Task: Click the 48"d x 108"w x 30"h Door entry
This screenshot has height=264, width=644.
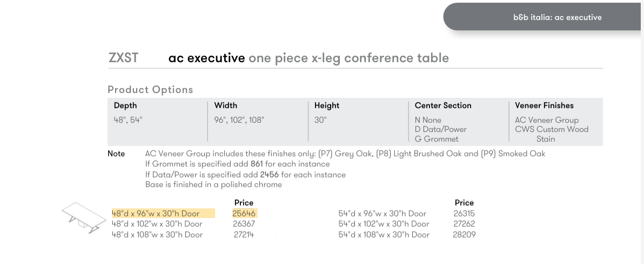Action: point(157,234)
